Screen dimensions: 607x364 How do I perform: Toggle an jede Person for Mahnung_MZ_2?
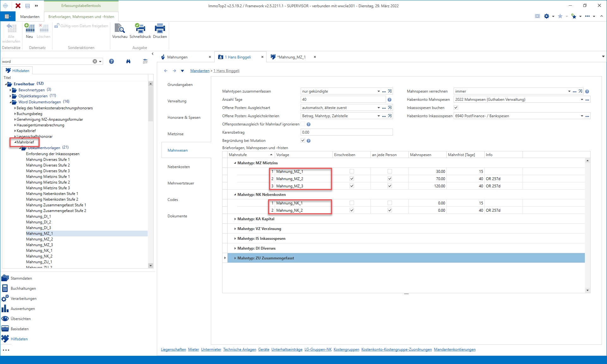[x=390, y=179]
